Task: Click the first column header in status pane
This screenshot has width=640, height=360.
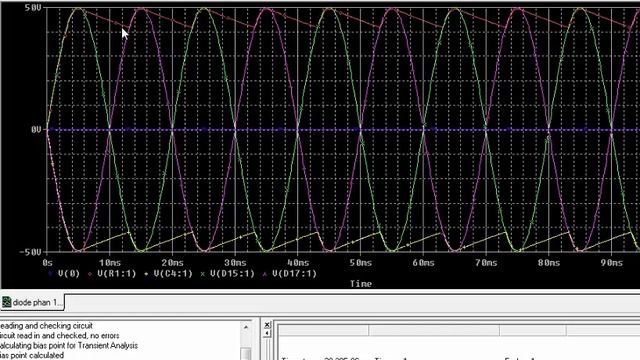Action: tap(324, 330)
